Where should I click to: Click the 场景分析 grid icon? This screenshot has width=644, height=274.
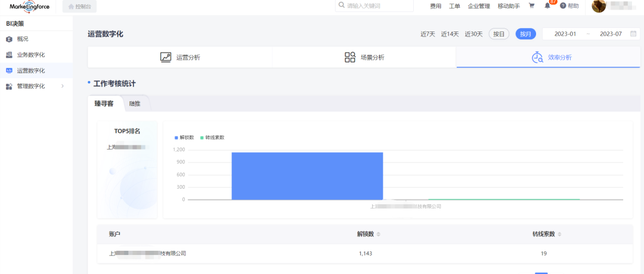pyautogui.click(x=350, y=57)
